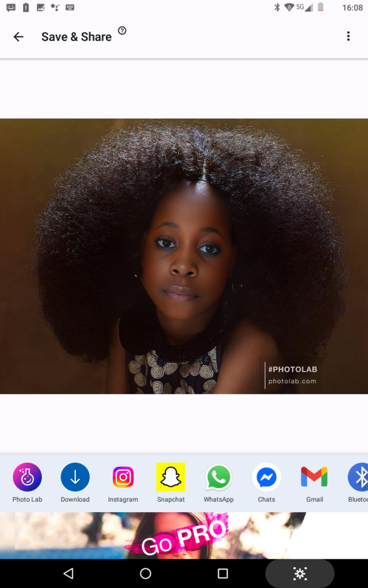Tap the rounded button in the navigation bar
The height and width of the screenshot is (588, 368).
coord(300,573)
